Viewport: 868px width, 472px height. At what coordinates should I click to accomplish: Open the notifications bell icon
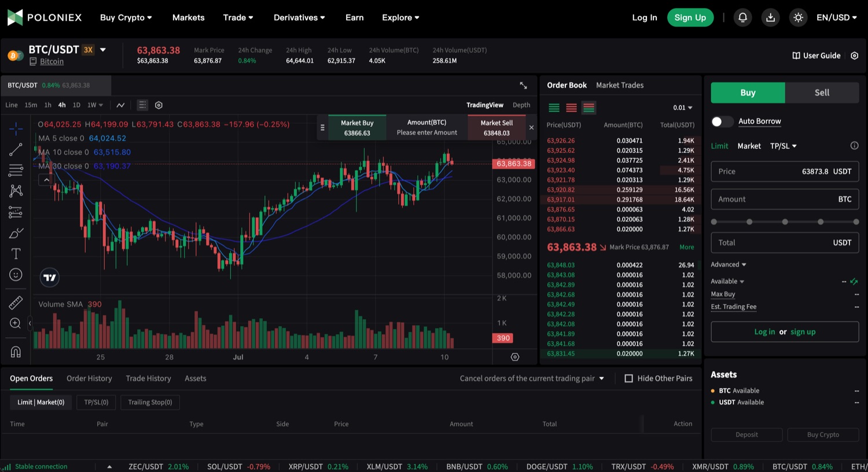[742, 17]
